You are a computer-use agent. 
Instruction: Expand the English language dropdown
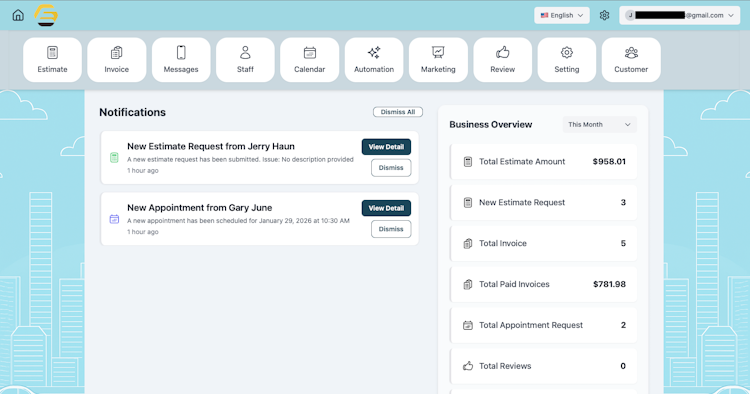(x=562, y=15)
